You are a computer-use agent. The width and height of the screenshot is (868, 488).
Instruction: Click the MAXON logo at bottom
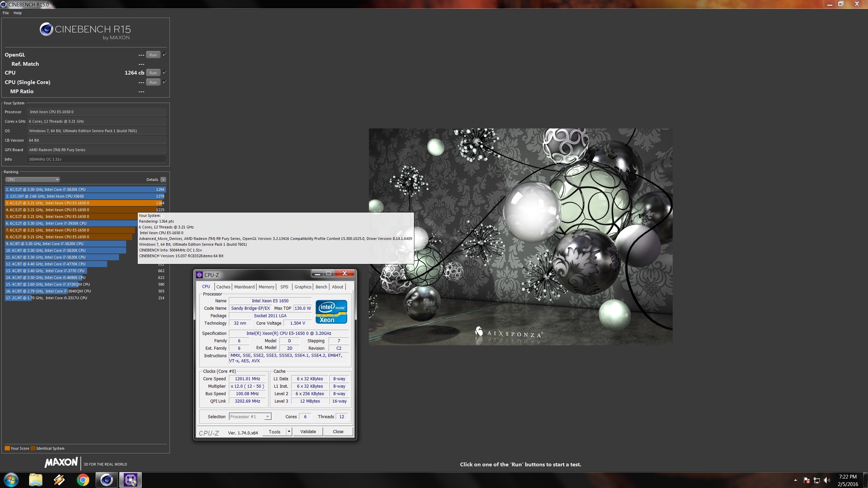[61, 462]
